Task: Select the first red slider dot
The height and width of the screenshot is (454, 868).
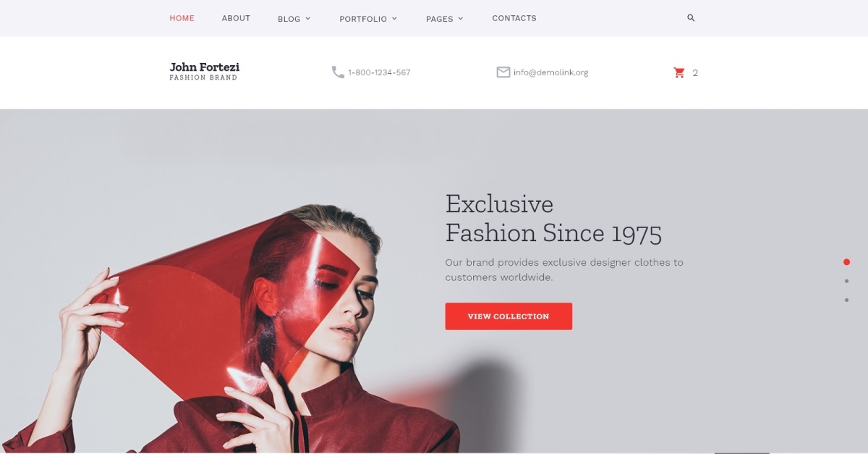Action: (846, 262)
